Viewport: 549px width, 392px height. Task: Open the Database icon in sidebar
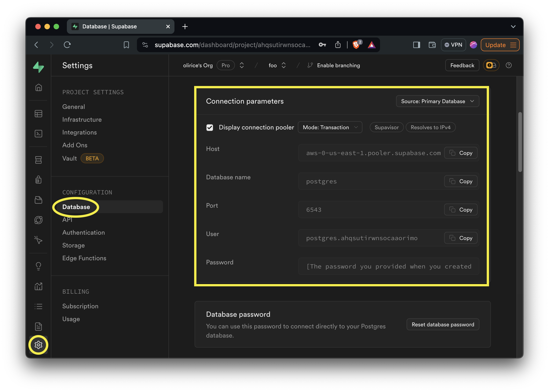38,160
